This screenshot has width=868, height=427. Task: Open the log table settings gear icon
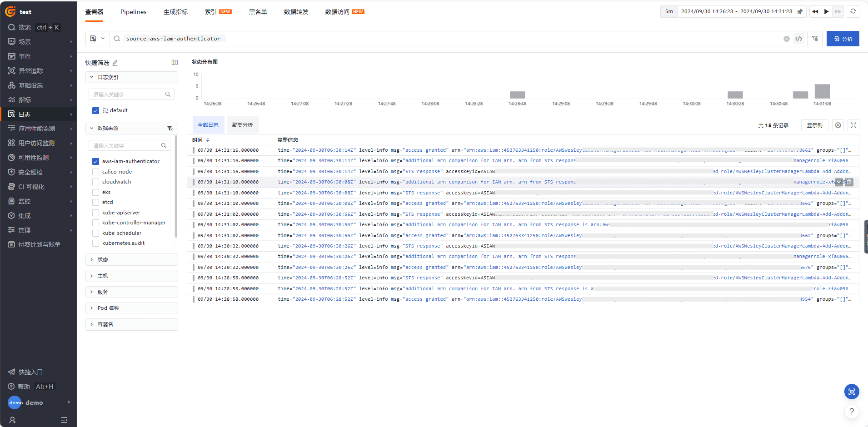pos(838,125)
